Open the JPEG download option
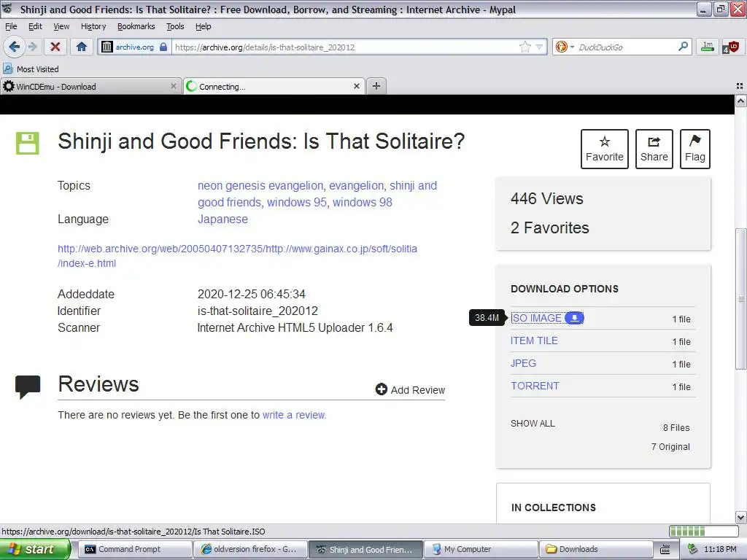This screenshot has width=747, height=560. [x=523, y=363]
